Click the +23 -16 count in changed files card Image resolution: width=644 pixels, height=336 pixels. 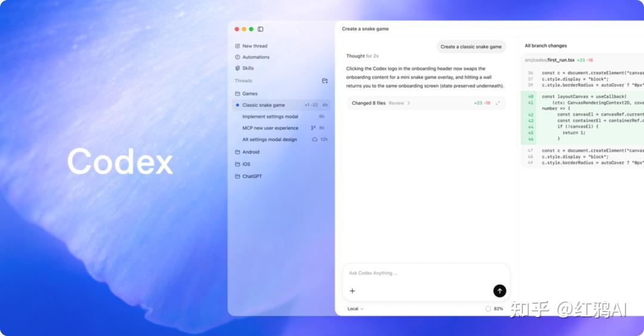click(x=482, y=103)
